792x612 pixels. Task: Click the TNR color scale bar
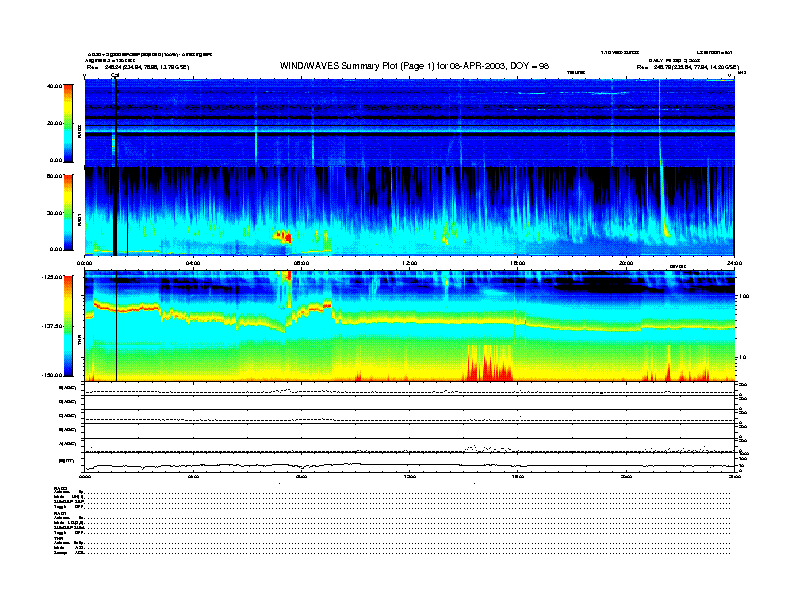point(68,326)
